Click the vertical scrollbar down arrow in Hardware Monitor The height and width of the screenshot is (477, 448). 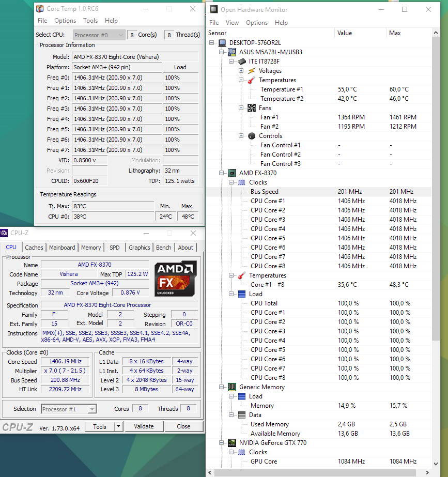tap(436, 464)
